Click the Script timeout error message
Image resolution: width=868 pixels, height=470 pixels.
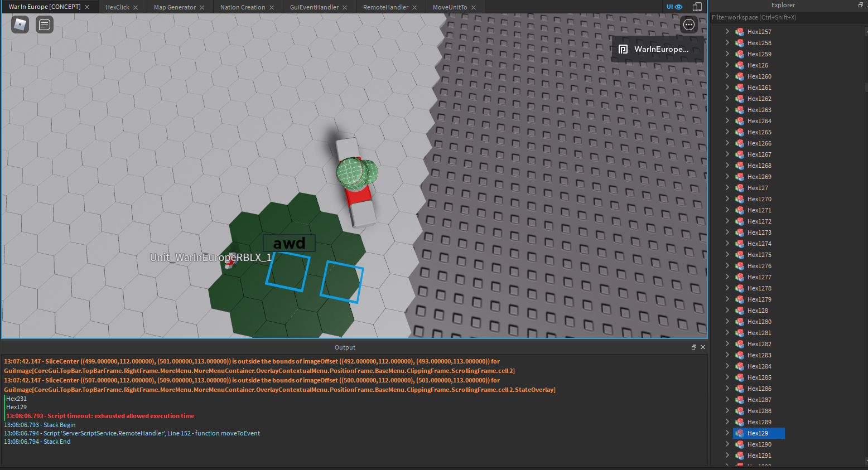point(100,416)
